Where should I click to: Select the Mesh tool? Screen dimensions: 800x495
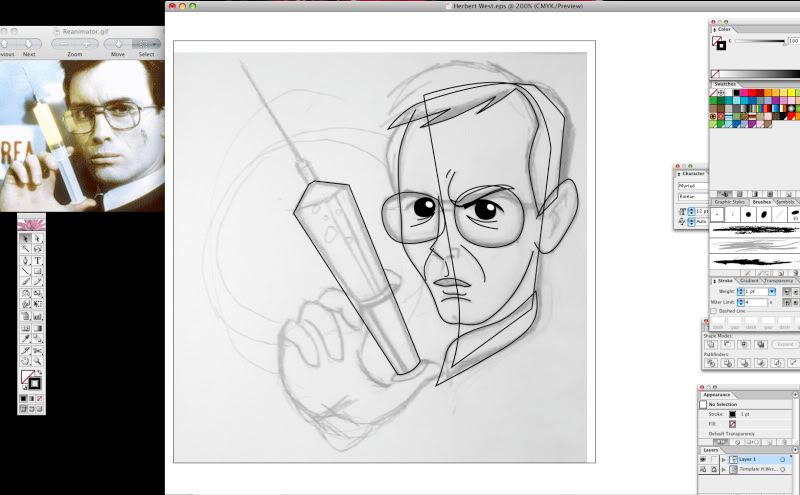(25, 328)
